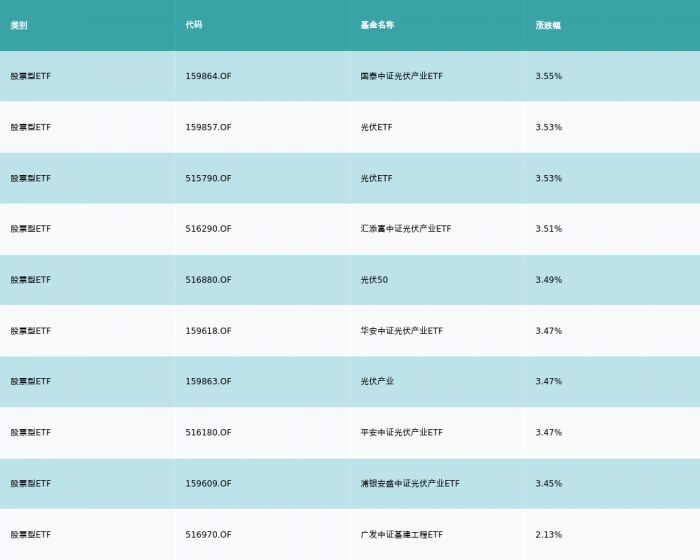Open 广发中证基建工程ETF fund entry

[401, 535]
